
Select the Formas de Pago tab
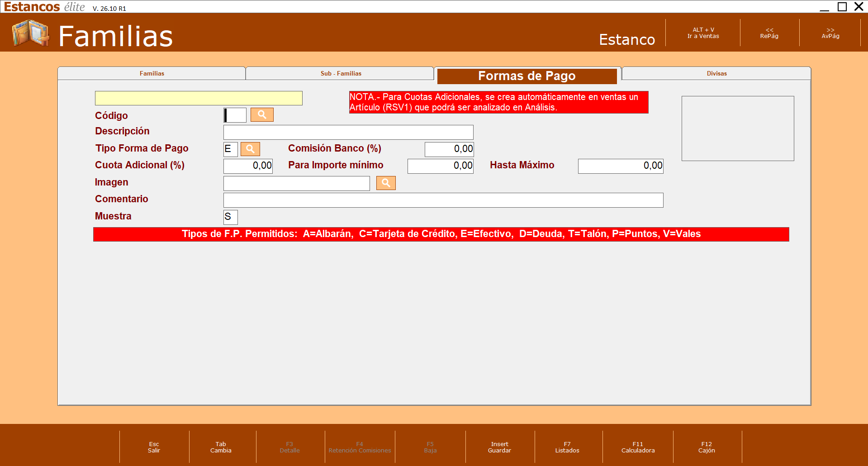tap(527, 76)
